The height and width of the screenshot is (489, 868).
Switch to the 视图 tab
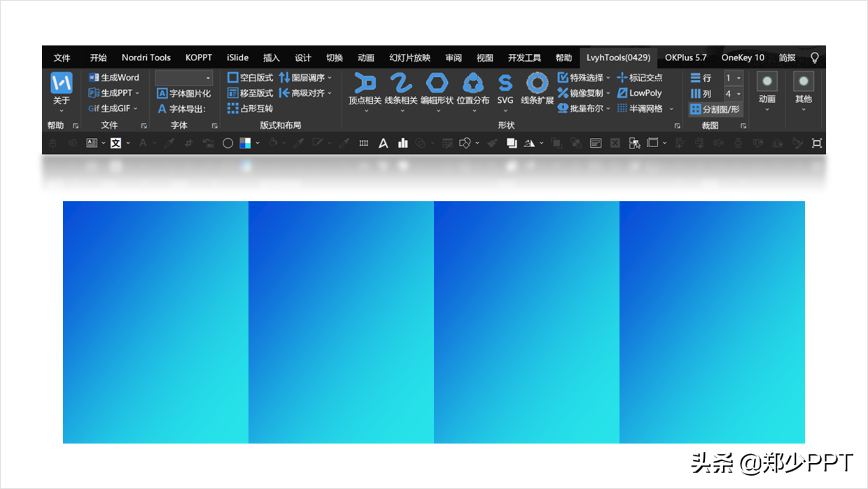tap(485, 57)
